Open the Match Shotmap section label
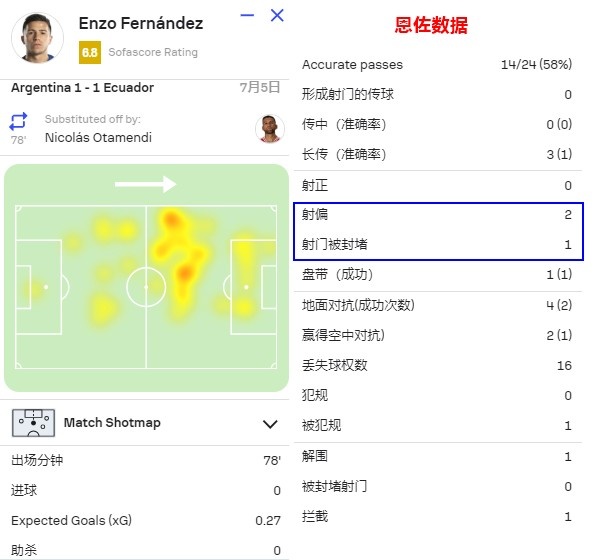This screenshot has height=560, width=600. pos(112,423)
